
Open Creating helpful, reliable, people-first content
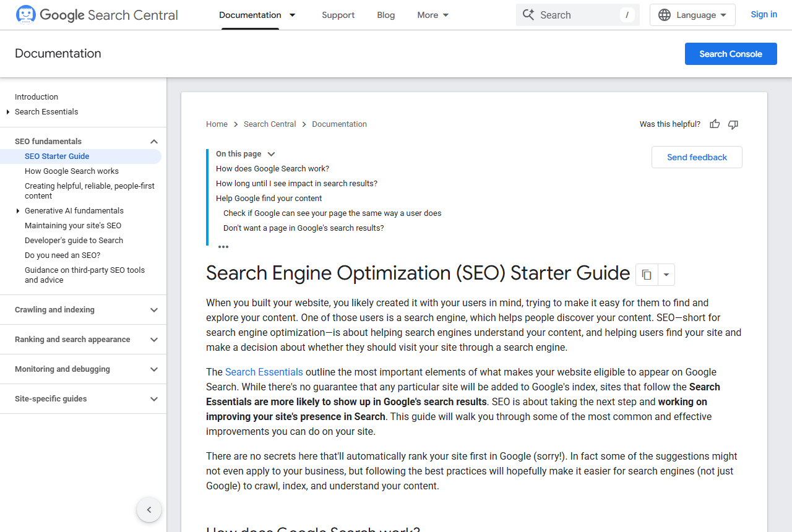coord(90,191)
